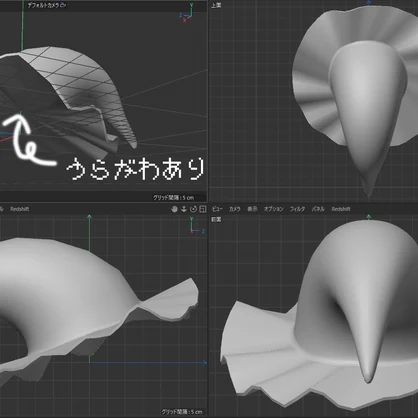Click the perspective view grid spacing text
The height and width of the screenshot is (418, 418).
tap(173, 198)
